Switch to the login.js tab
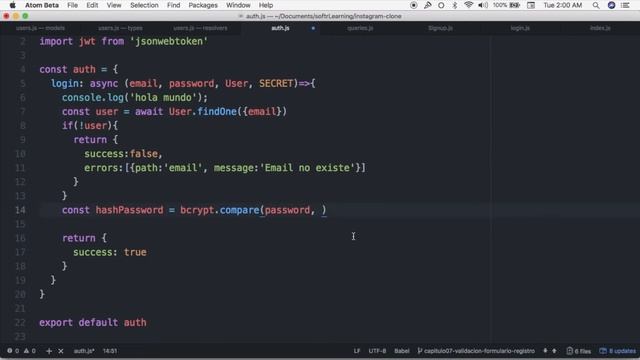 pos(520,28)
